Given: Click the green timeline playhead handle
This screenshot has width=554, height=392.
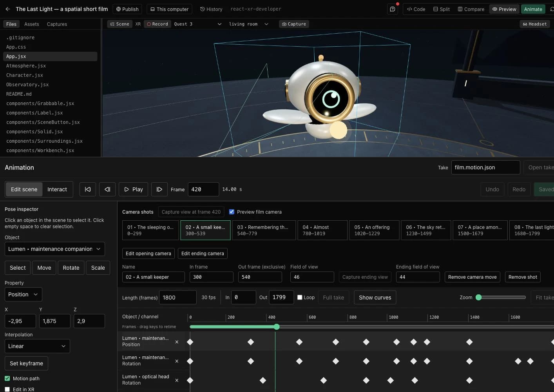Looking at the screenshot, I should point(277,327).
